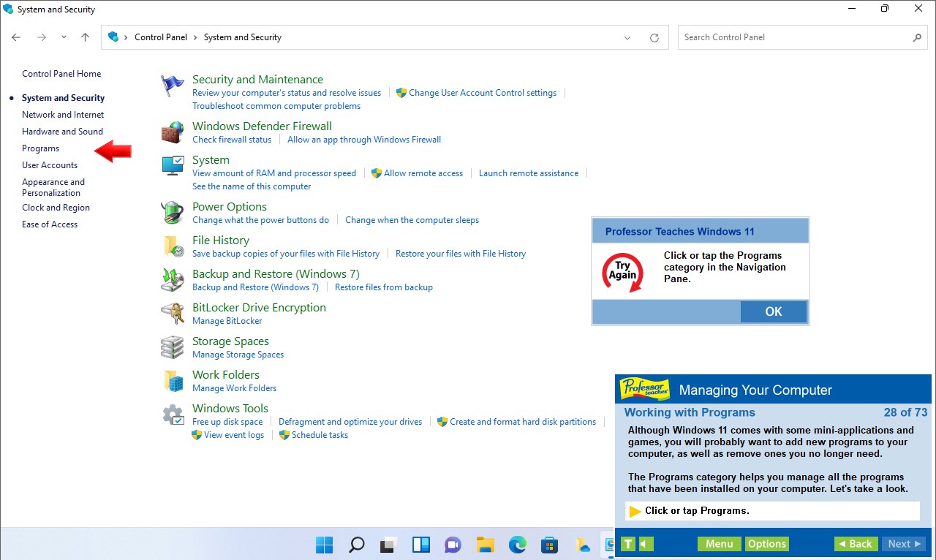Expand the chevron after Control Panel breadcrumb

click(x=195, y=37)
